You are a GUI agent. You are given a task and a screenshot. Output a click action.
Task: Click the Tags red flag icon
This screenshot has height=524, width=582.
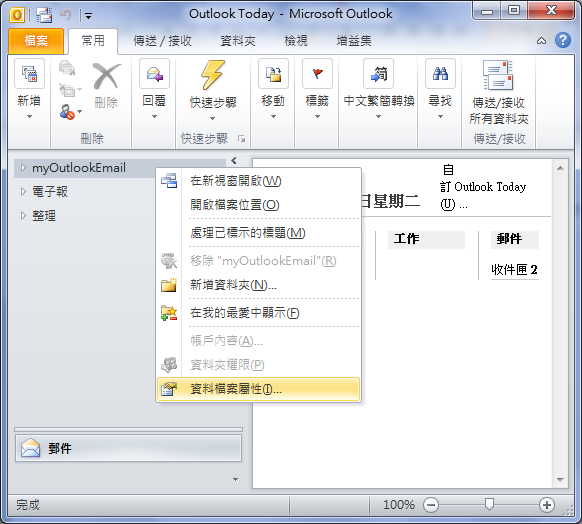tap(317, 73)
